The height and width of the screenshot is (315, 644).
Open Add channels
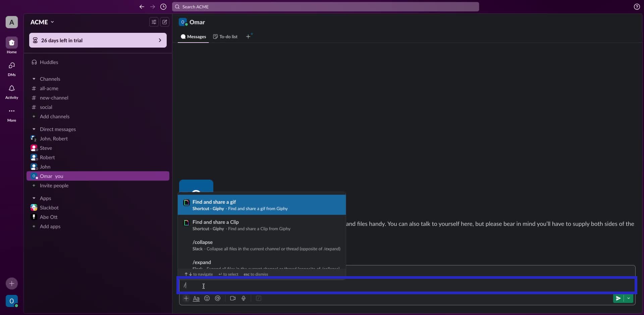(x=55, y=116)
